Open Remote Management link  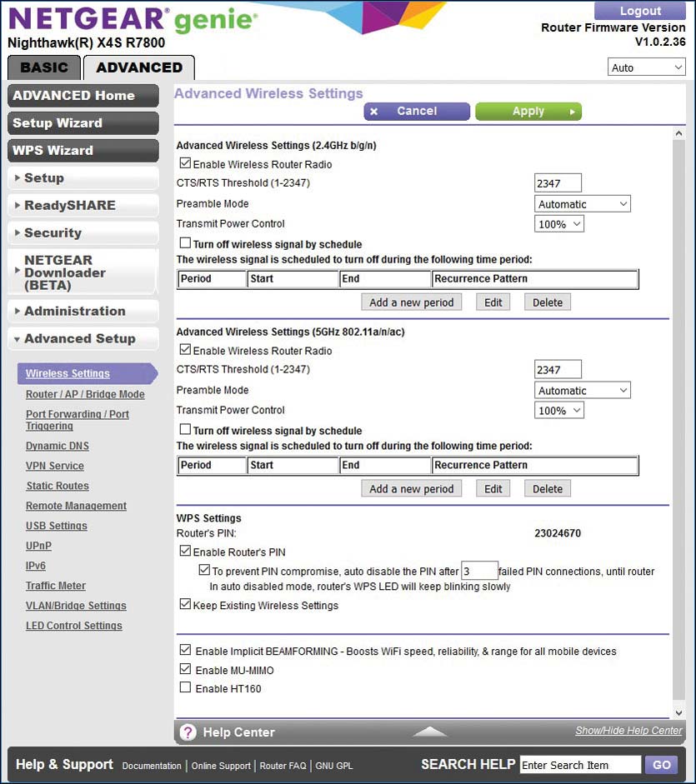(76, 506)
